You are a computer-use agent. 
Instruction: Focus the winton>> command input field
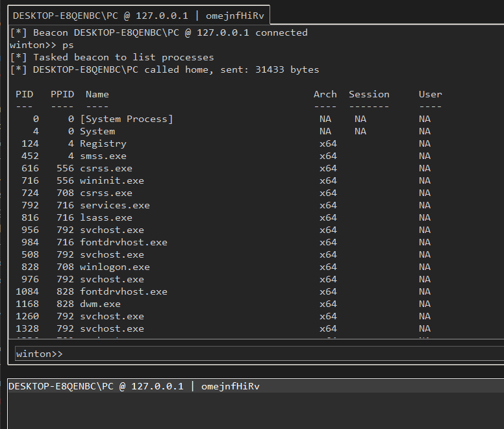coord(259,354)
